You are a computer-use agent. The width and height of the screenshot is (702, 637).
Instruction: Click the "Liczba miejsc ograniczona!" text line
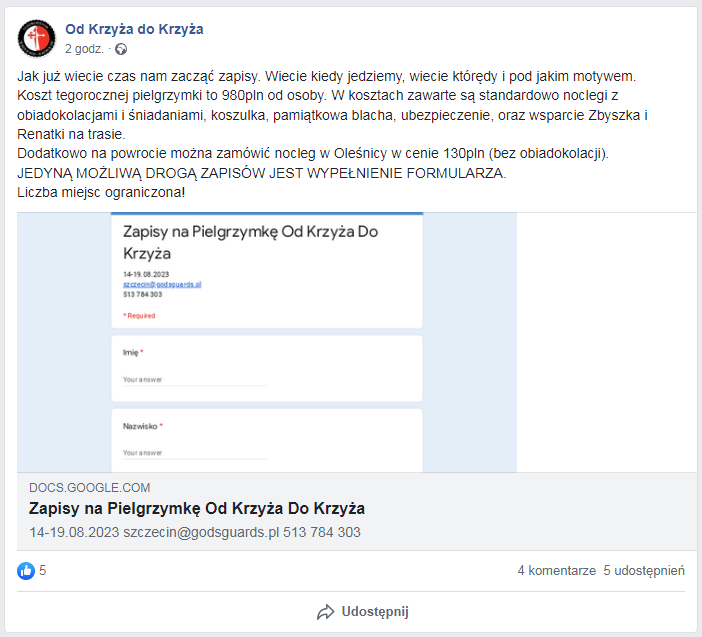coord(102,191)
